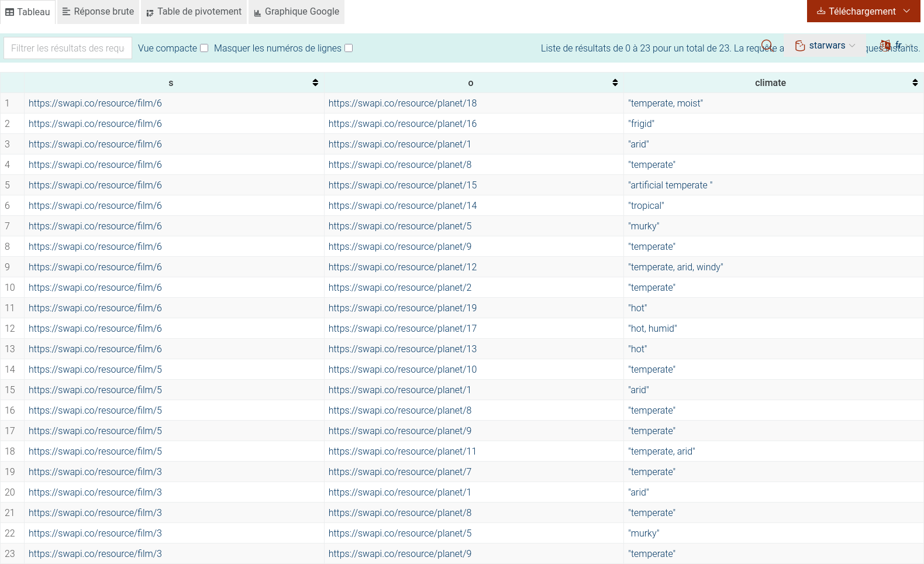Open the Table de pivotement tab
The width and height of the screenshot is (924, 564).
tap(194, 12)
